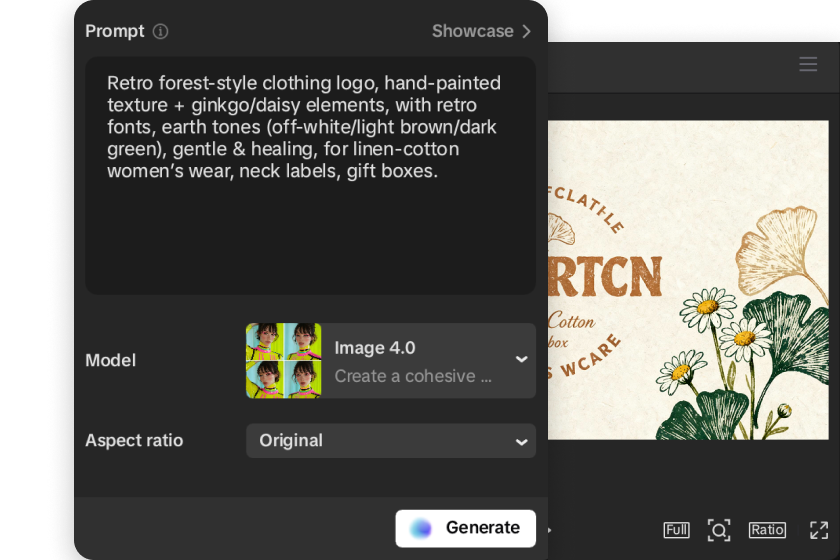Click the Image 4.0 model thumbnail

tap(284, 360)
